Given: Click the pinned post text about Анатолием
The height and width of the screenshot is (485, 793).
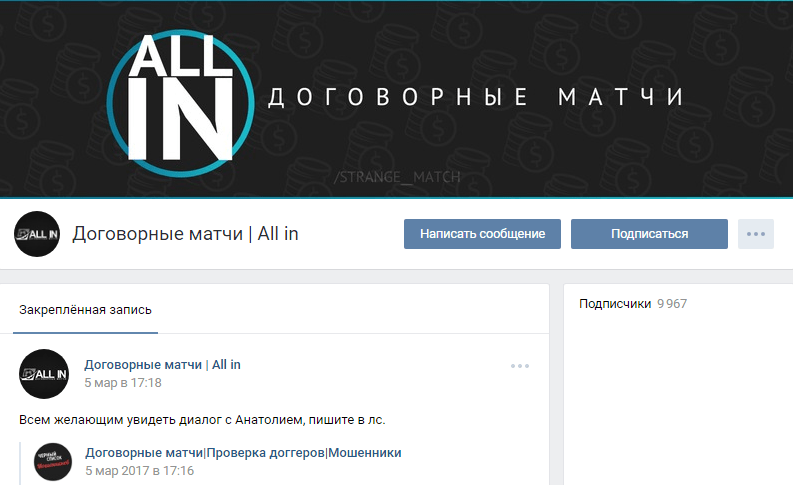Looking at the screenshot, I should pyautogui.click(x=202, y=419).
